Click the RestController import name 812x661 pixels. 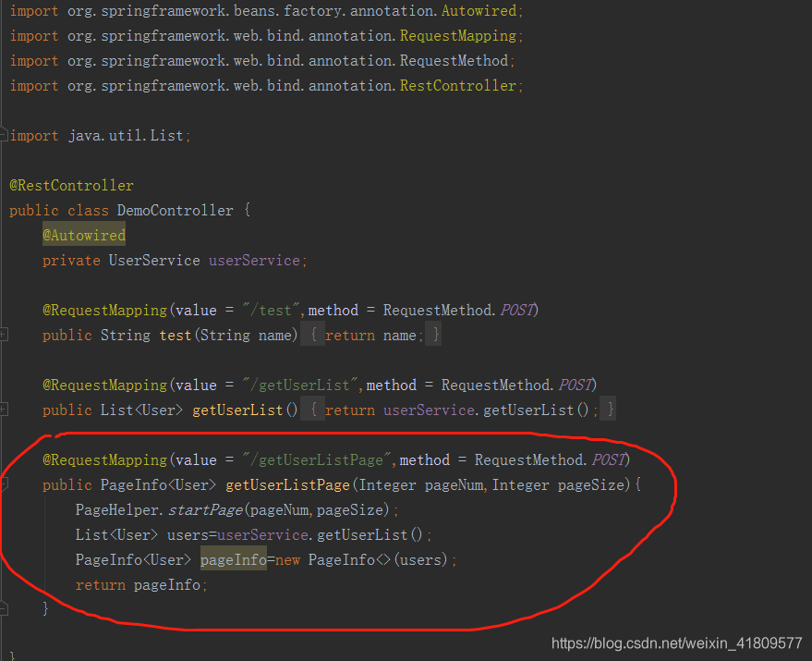coord(458,86)
